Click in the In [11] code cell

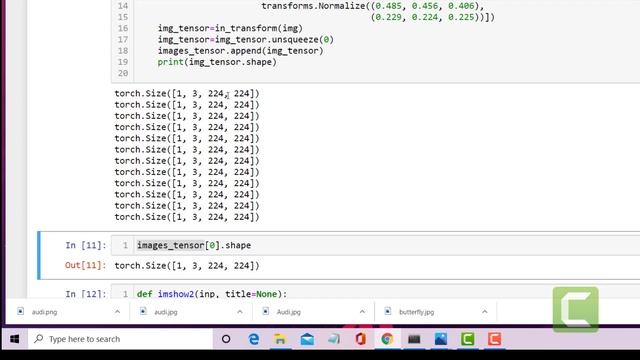point(376,245)
